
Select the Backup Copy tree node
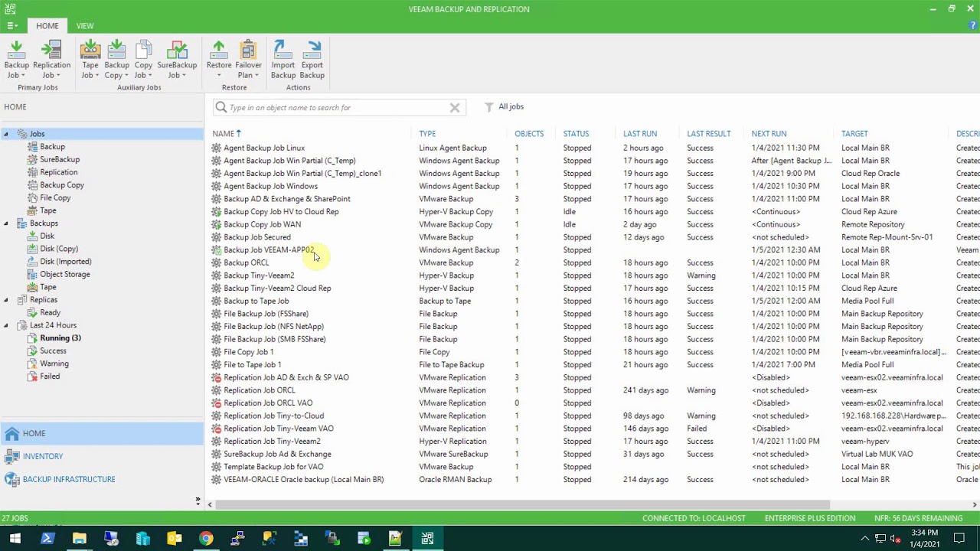62,185
